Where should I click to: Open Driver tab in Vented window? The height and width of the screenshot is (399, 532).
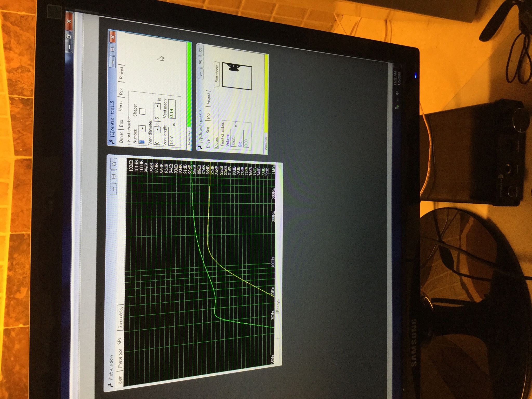(x=121, y=136)
